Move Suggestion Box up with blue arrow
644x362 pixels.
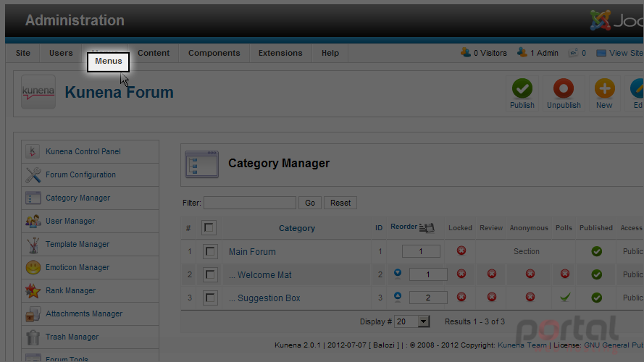pos(398,296)
